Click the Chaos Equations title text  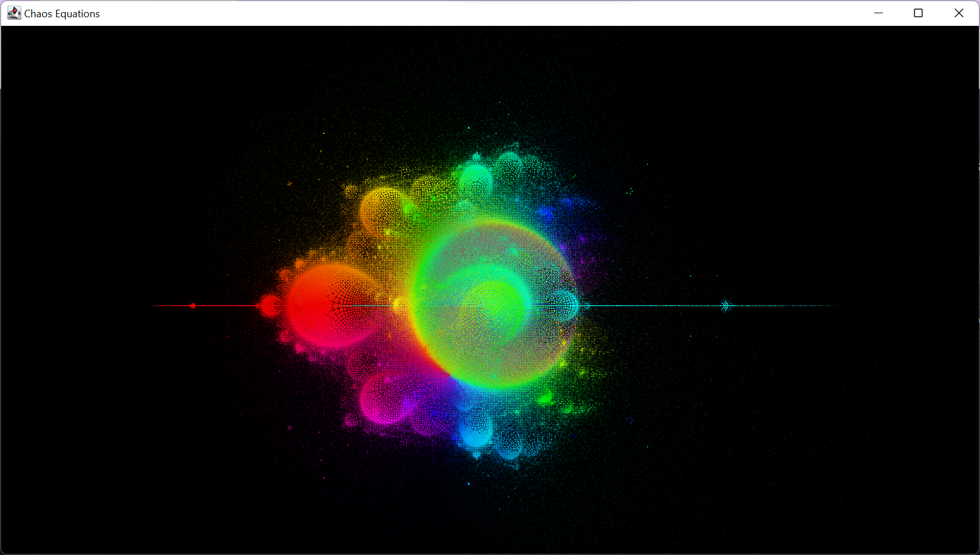tap(61, 13)
